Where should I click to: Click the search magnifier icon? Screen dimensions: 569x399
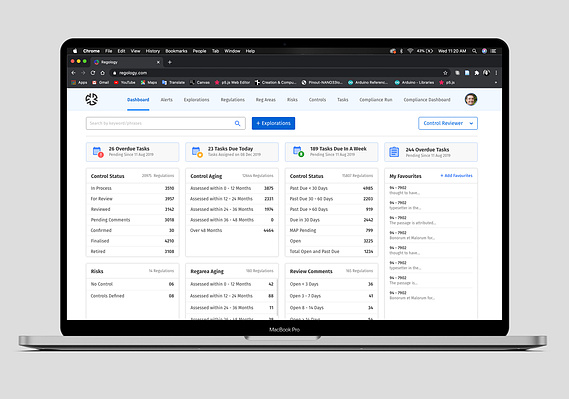click(x=237, y=123)
